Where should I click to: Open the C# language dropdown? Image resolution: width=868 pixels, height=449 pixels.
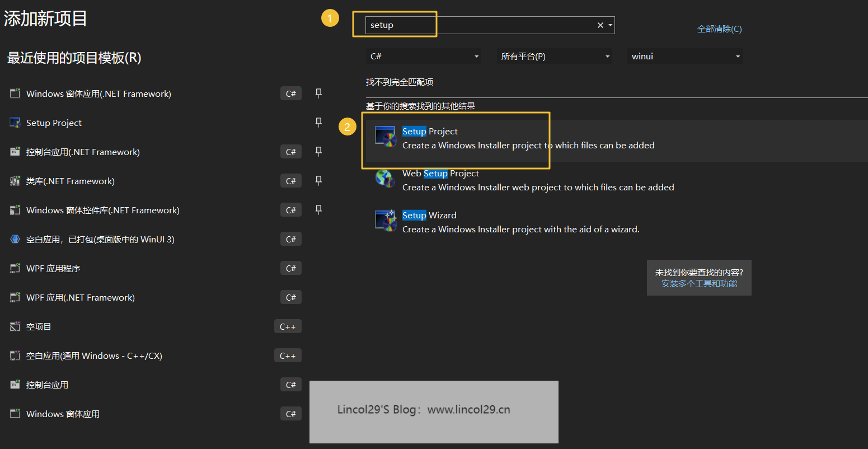[x=424, y=56]
